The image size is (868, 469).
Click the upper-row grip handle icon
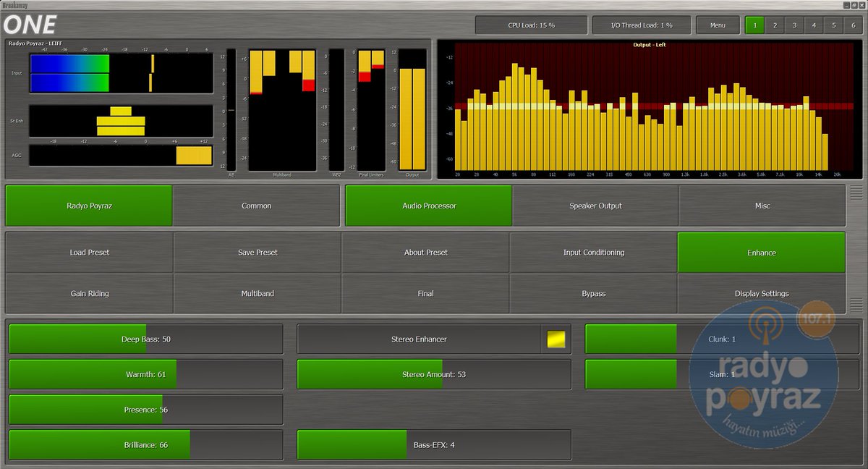(x=856, y=192)
